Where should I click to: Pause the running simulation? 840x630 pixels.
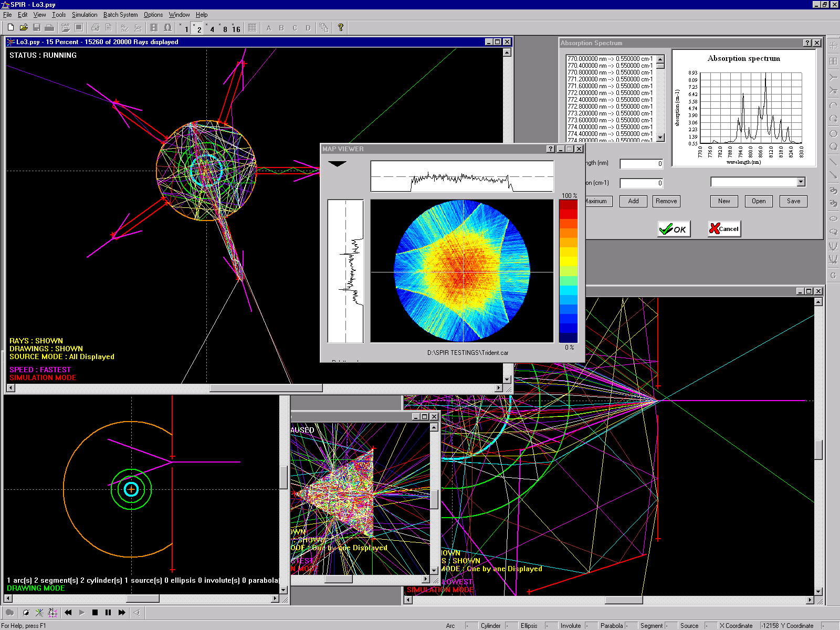[108, 612]
